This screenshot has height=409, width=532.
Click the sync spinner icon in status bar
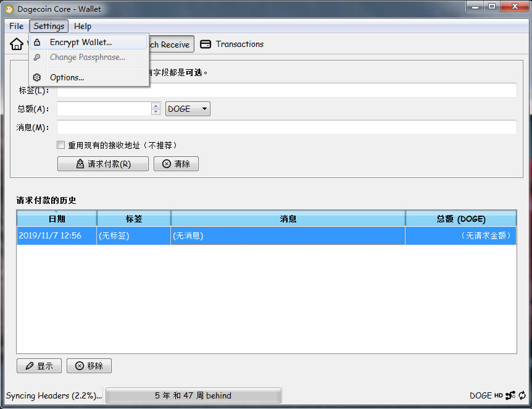point(522,395)
